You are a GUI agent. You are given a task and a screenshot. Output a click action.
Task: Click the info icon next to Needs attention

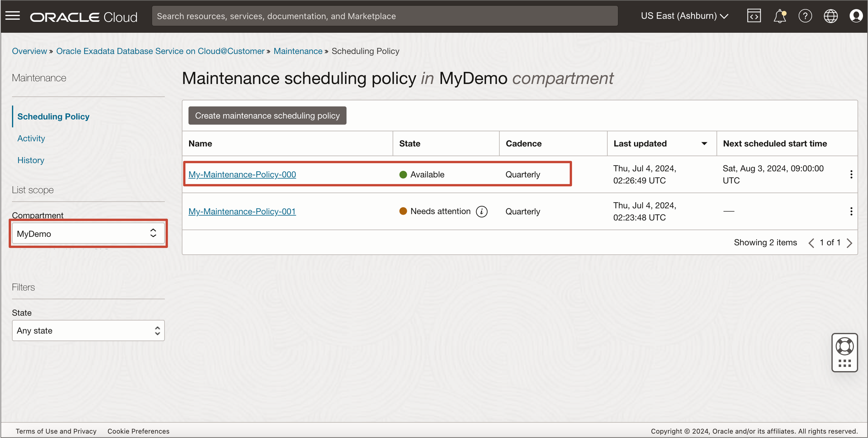pyautogui.click(x=482, y=212)
